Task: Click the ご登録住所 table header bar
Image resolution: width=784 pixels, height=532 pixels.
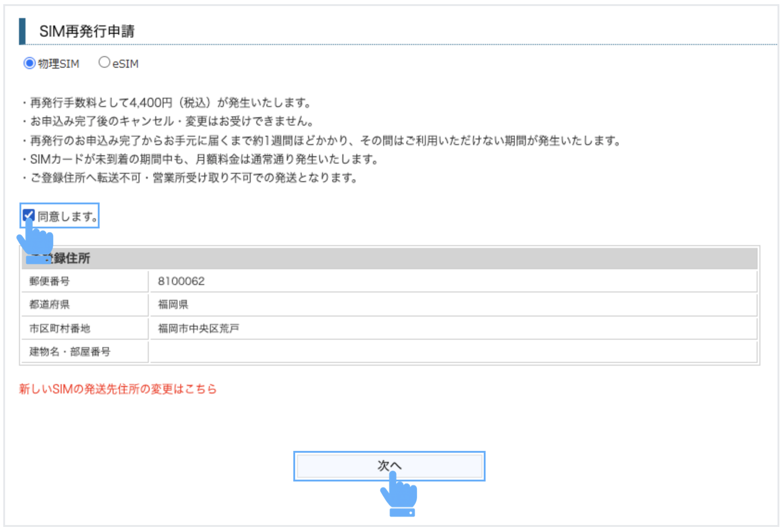Action: click(389, 258)
